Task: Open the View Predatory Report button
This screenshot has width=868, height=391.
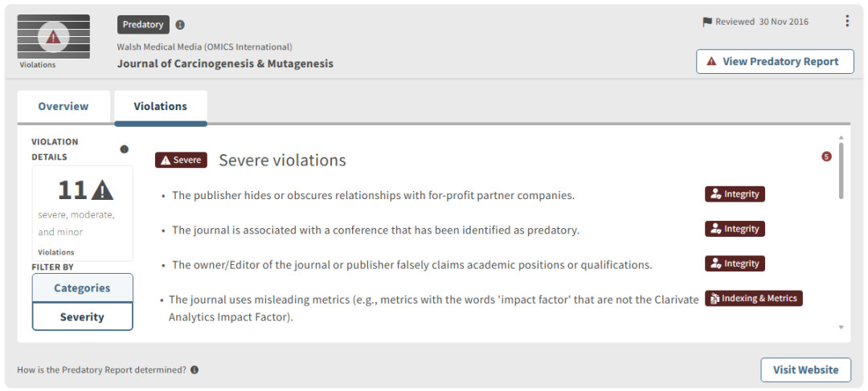Action: point(775,61)
